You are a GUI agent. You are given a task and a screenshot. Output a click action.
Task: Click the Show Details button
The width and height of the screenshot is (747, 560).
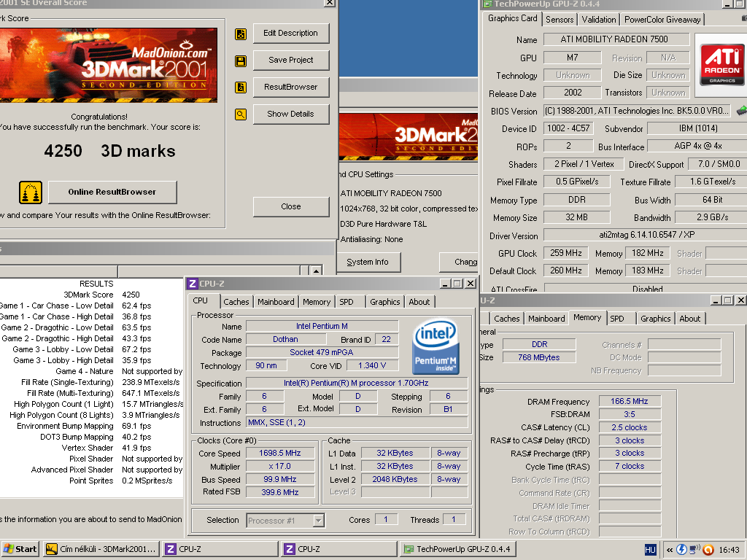click(290, 114)
